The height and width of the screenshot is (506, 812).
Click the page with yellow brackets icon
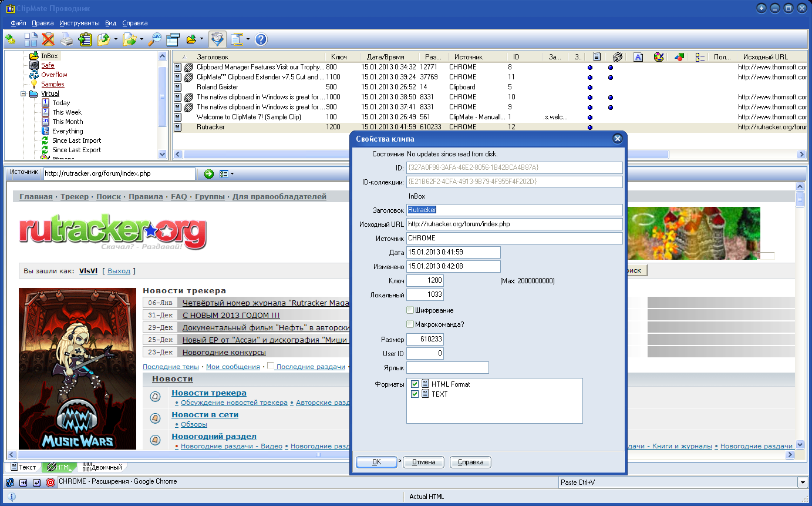click(237, 39)
